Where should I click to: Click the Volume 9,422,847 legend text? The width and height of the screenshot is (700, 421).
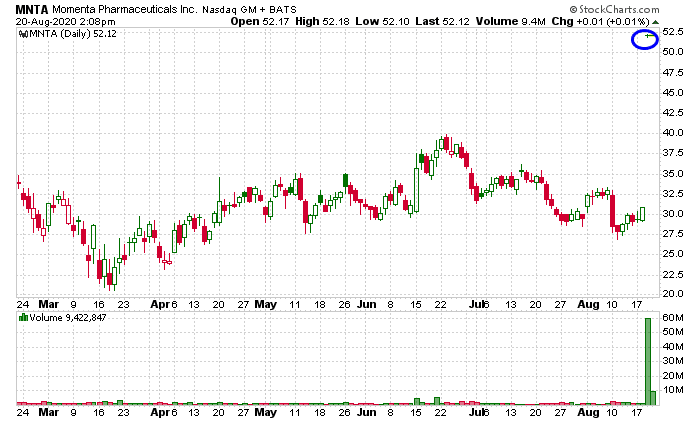click(x=68, y=317)
